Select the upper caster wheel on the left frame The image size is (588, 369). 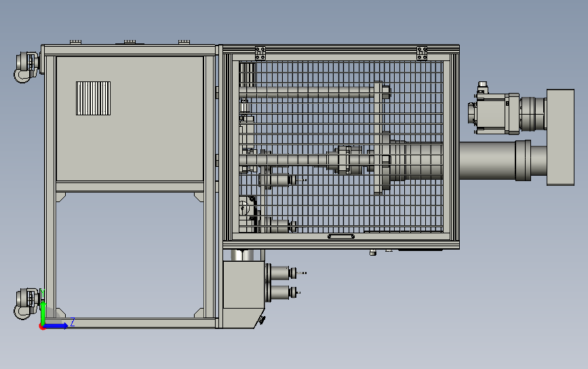click(x=27, y=67)
